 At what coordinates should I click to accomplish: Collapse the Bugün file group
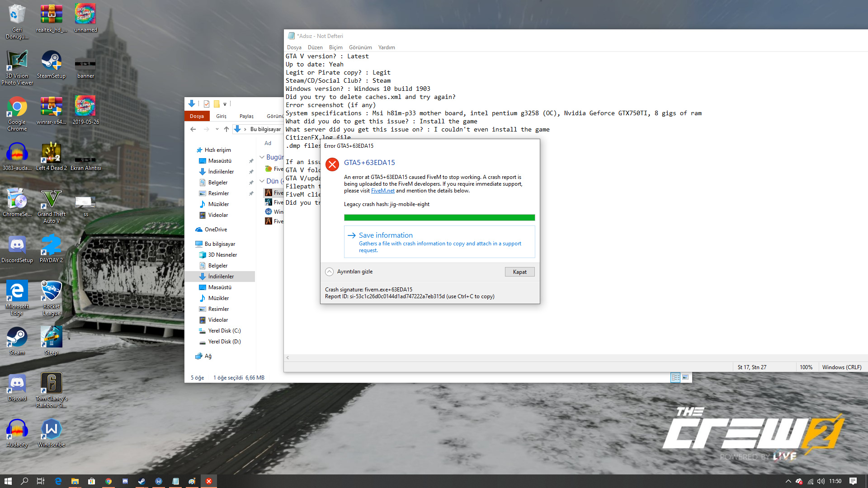click(x=262, y=157)
